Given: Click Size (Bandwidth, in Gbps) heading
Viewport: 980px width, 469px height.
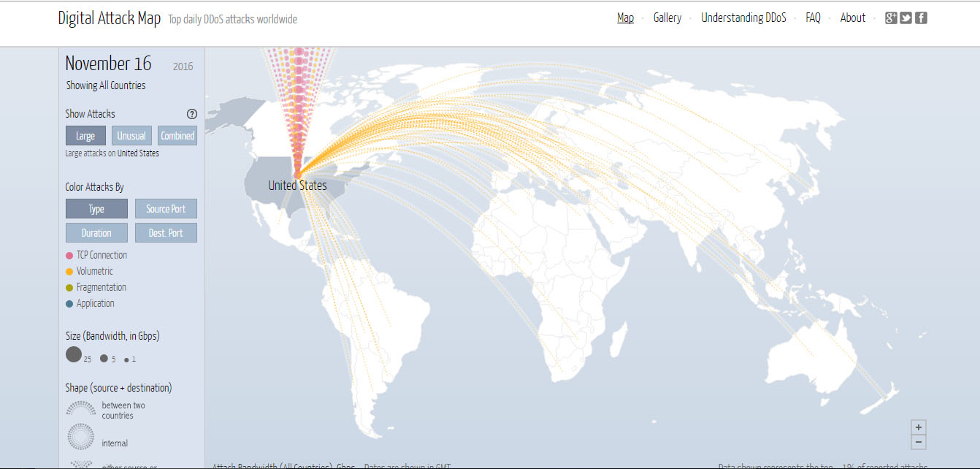Looking at the screenshot, I should point(112,336).
